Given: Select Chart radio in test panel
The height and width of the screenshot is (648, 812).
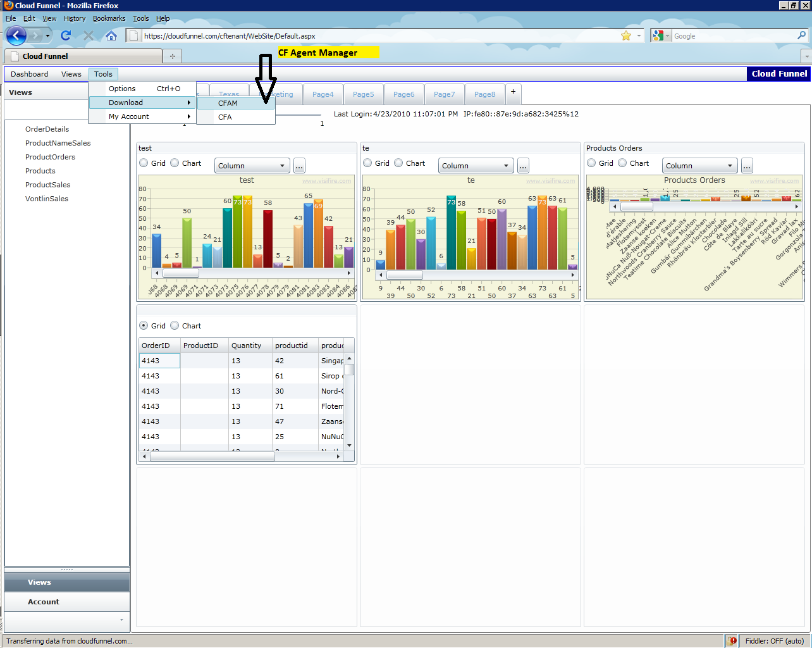Looking at the screenshot, I should [x=175, y=163].
